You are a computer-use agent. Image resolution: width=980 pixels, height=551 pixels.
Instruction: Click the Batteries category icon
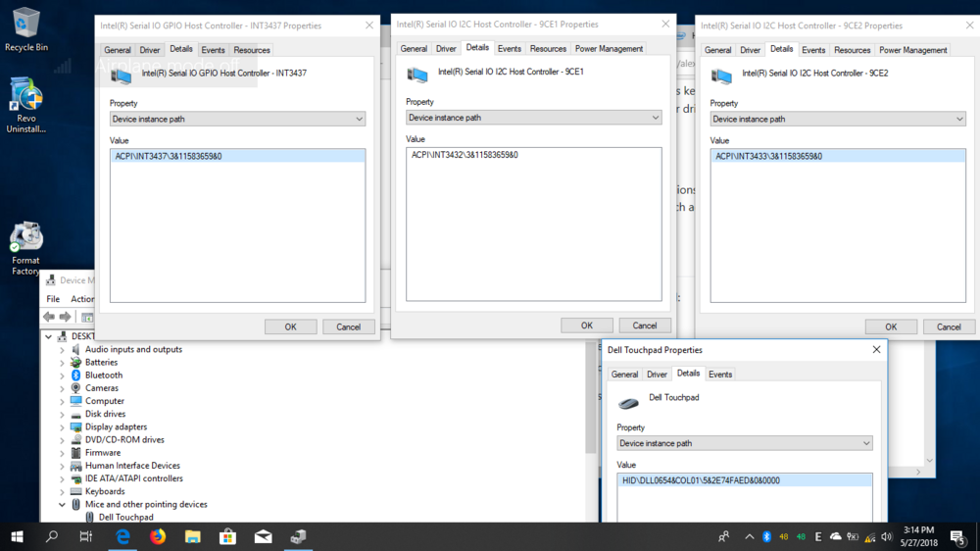click(75, 362)
